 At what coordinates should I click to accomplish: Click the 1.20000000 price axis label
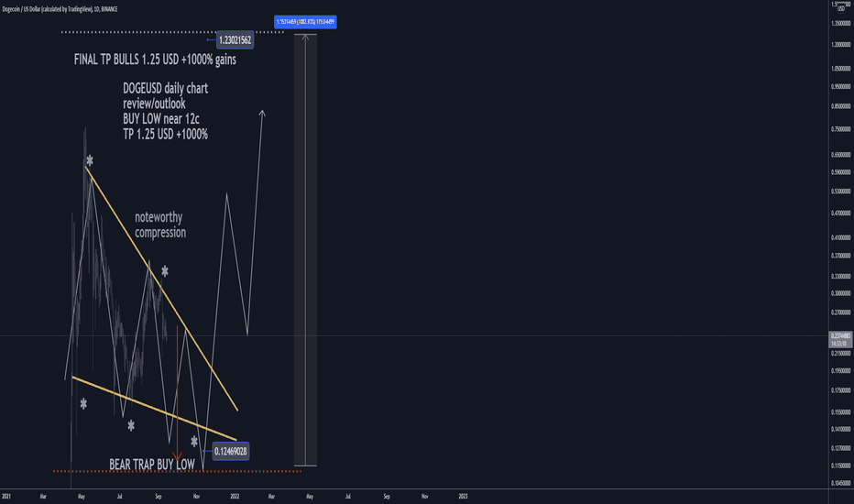pos(841,45)
